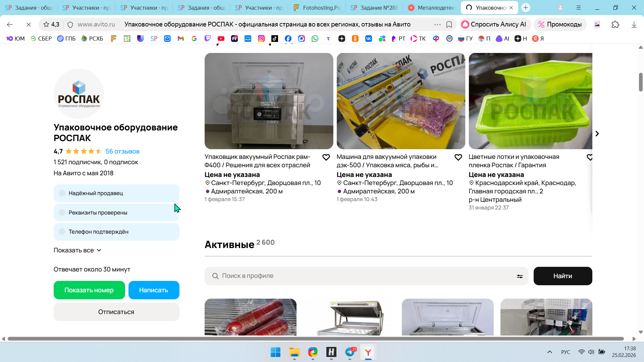
Task: Open browser extensions puzzle icon
Action: pos(615,24)
